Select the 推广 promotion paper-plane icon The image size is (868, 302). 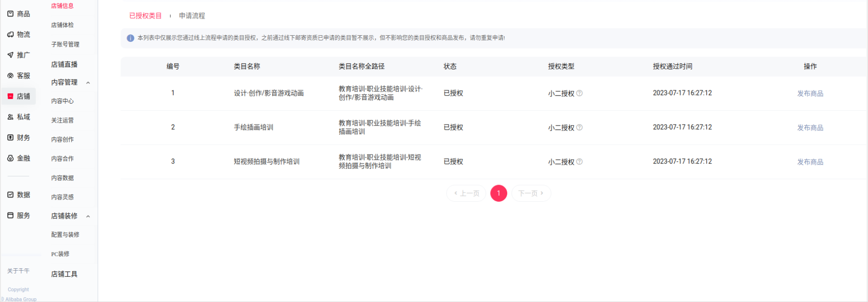tap(10, 55)
